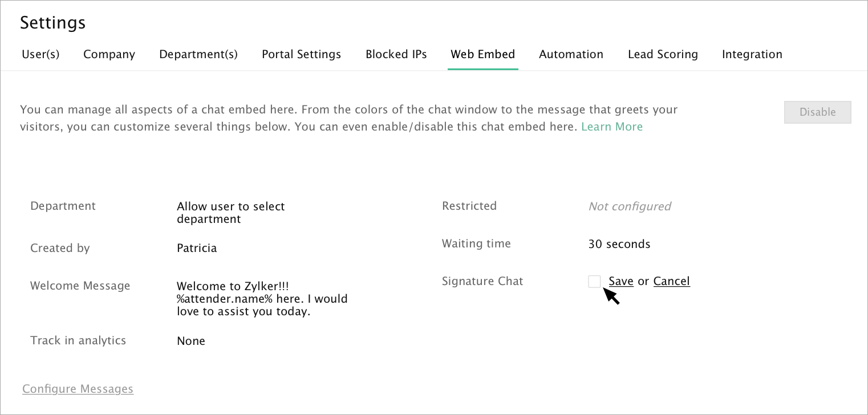The width and height of the screenshot is (868, 415).
Task: Select the Blocked IPs tab
Action: click(396, 55)
